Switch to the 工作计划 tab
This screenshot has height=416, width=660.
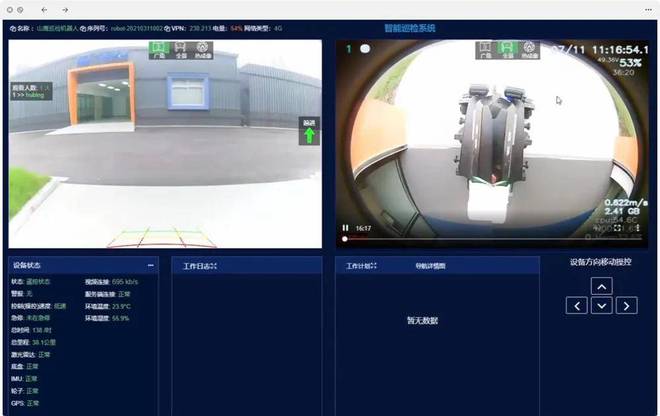pos(358,266)
